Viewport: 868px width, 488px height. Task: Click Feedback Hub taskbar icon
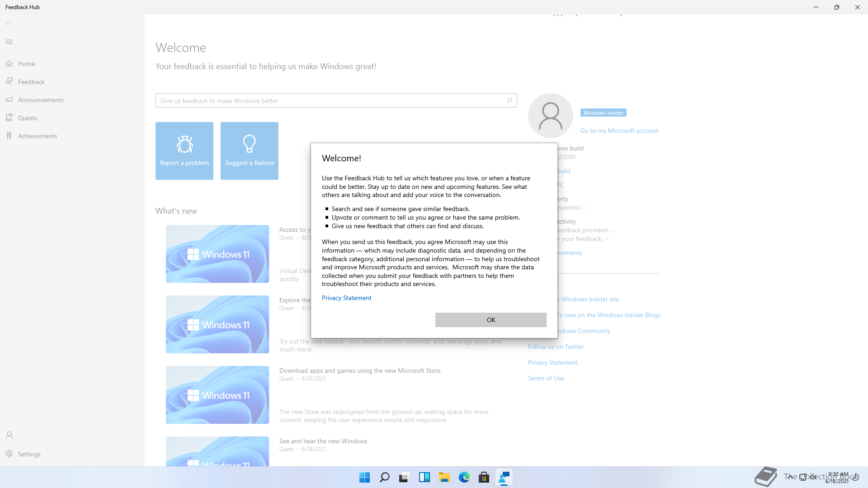coord(504,477)
